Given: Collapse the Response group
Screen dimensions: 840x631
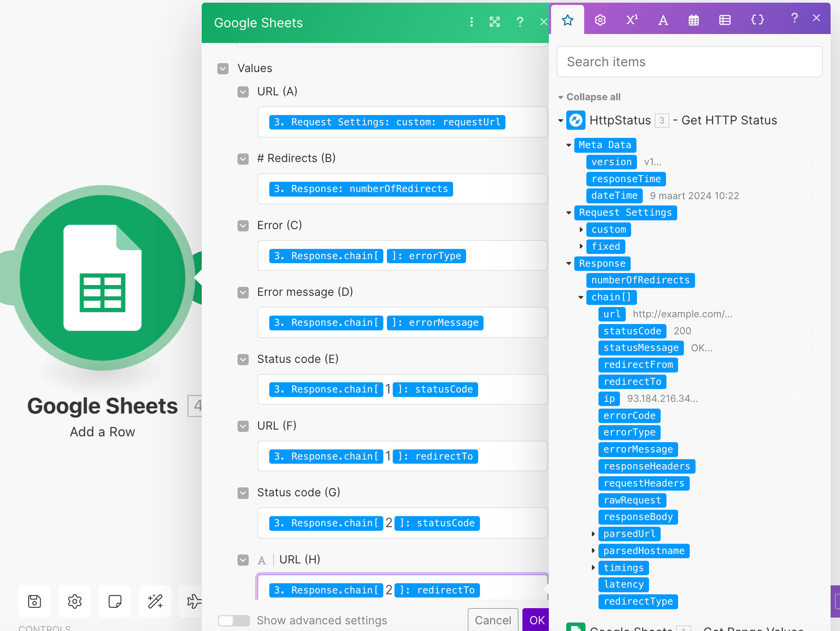Looking at the screenshot, I should pyautogui.click(x=568, y=263).
